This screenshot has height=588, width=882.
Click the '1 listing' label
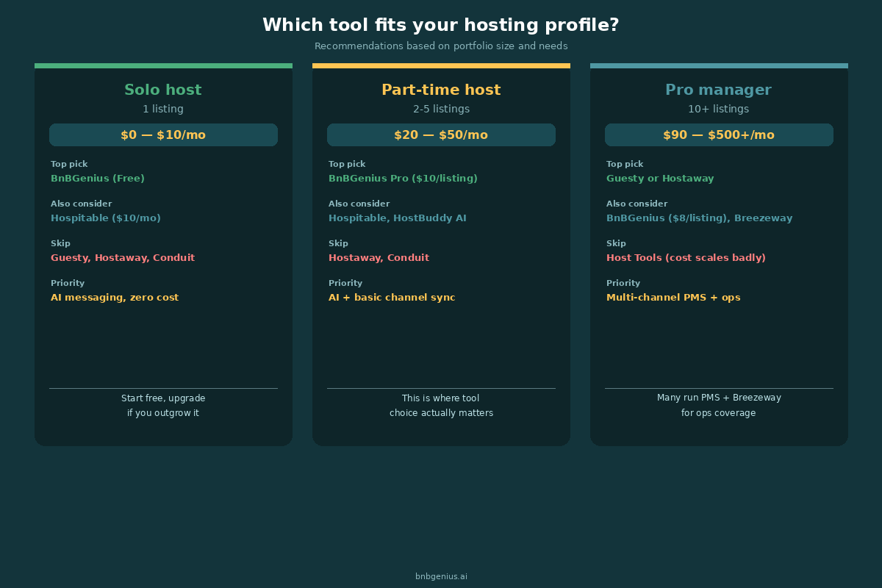[x=163, y=109]
